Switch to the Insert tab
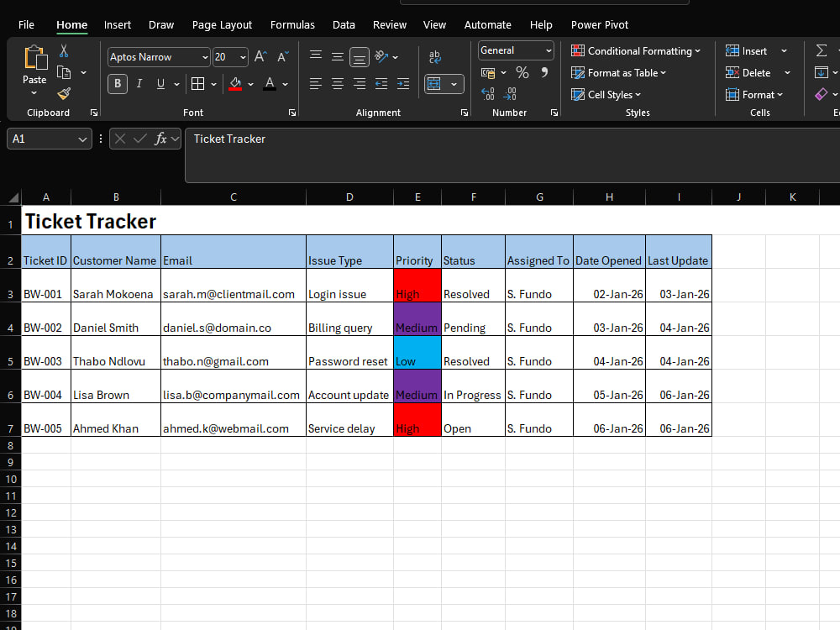The height and width of the screenshot is (630, 840). click(x=118, y=24)
